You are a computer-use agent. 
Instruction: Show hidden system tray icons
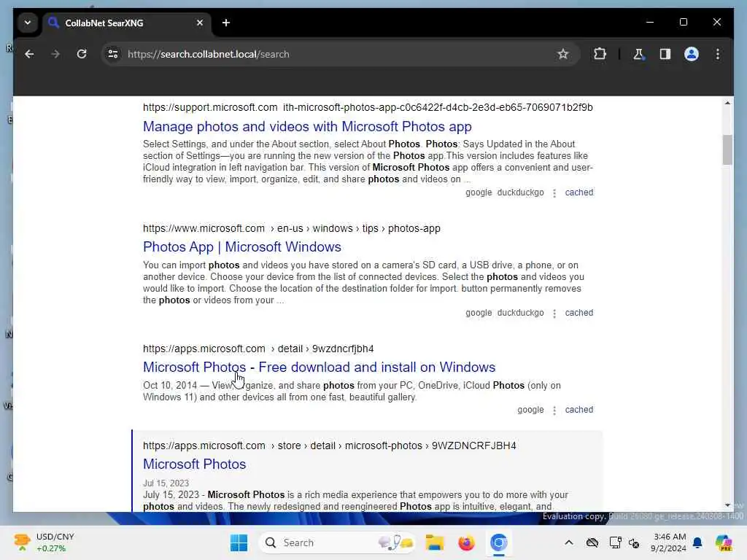(569, 542)
